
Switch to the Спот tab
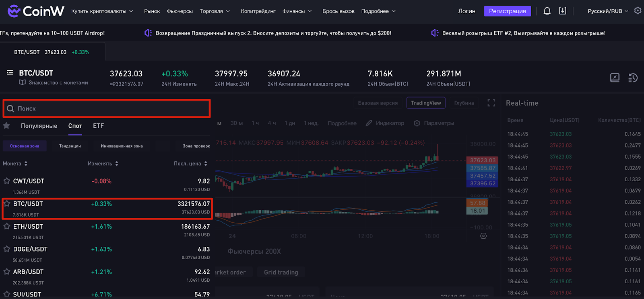coord(75,126)
